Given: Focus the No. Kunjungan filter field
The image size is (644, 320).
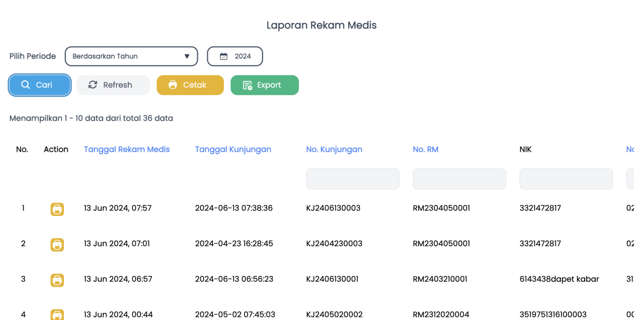Looking at the screenshot, I should click(x=353, y=179).
